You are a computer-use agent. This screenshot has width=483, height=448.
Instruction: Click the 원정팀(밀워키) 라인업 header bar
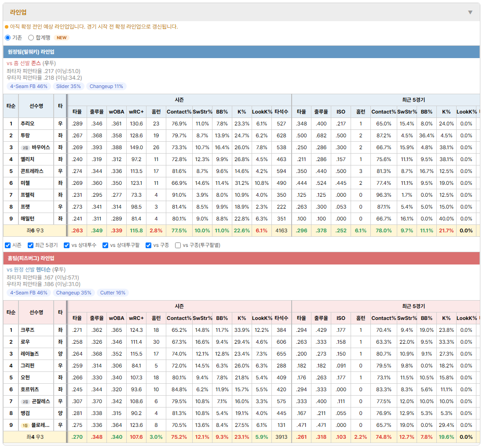pos(241,52)
